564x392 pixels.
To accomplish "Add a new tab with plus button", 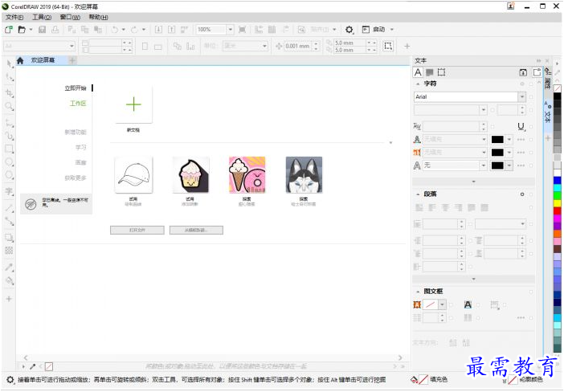I will pos(72,60).
